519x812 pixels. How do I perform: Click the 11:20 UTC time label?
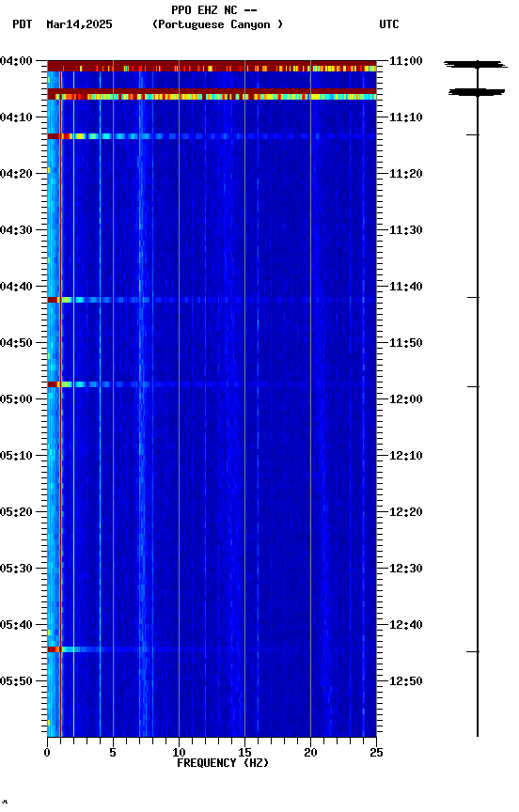tap(406, 174)
